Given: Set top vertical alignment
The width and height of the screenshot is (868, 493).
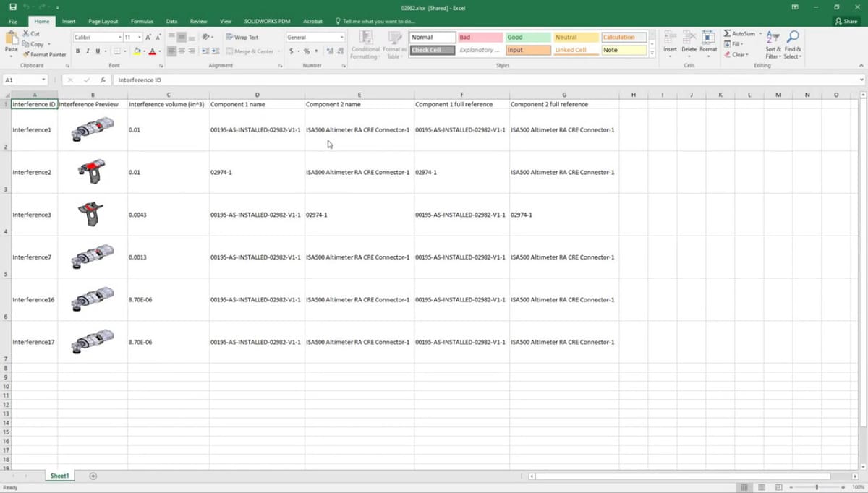Looking at the screenshot, I should pos(171,37).
